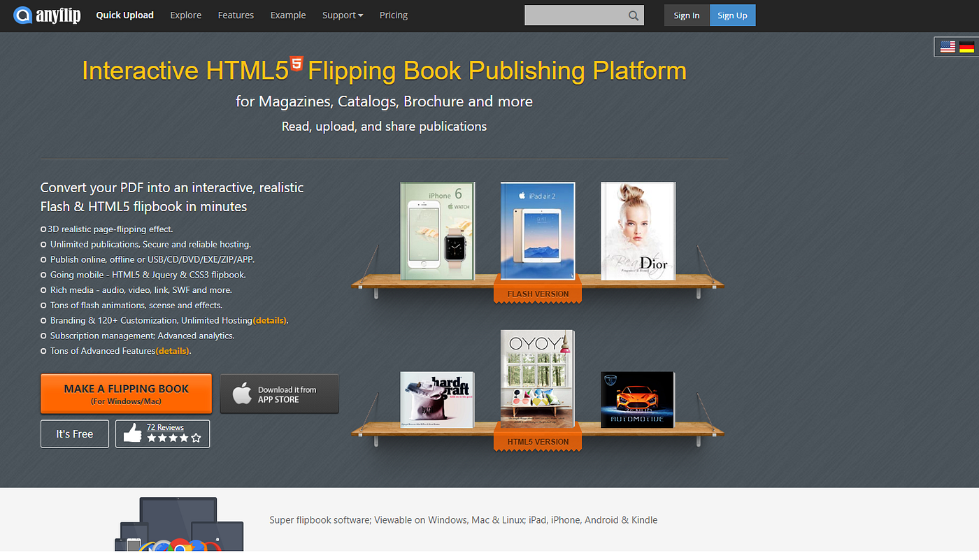
Task: Open details link after Advanced Features
Action: coord(173,351)
